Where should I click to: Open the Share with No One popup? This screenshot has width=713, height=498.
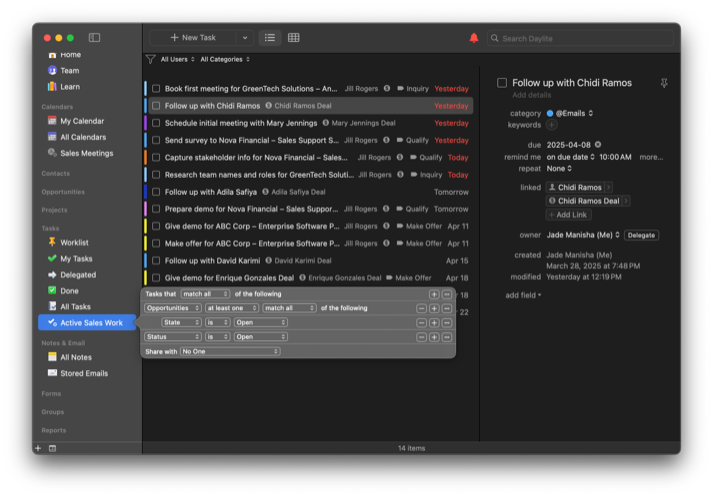coord(231,351)
